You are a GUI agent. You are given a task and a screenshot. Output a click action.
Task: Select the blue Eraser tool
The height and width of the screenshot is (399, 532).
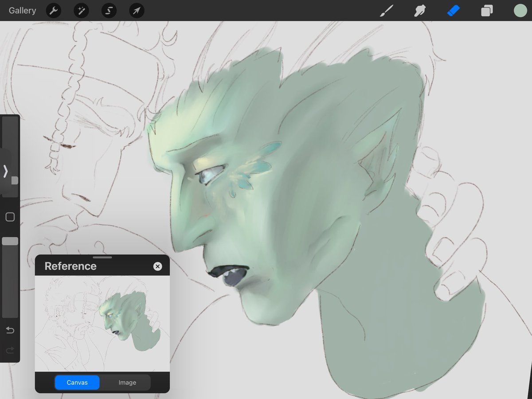(x=454, y=11)
